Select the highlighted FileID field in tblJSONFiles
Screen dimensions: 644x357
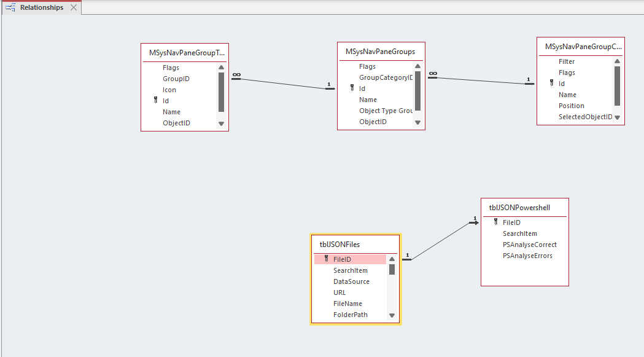351,259
